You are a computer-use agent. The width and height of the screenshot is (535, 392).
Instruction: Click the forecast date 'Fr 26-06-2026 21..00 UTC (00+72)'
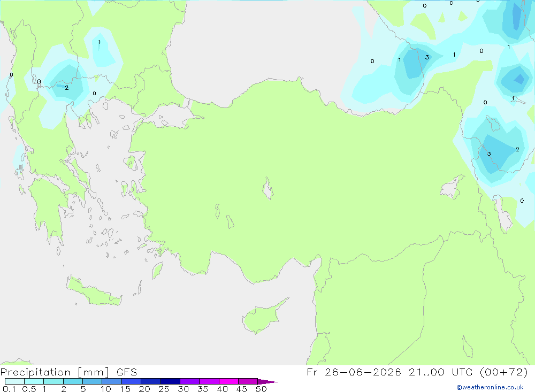coord(417,372)
